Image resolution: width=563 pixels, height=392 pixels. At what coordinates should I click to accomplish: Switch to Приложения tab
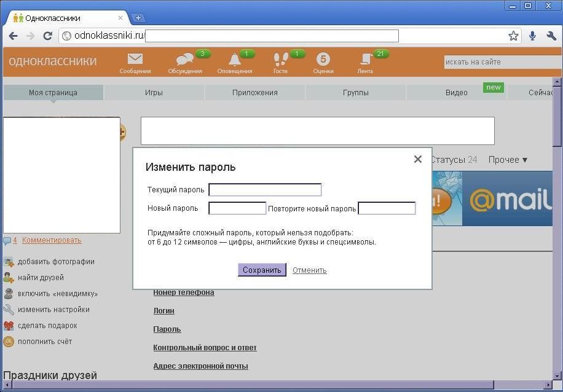(x=255, y=93)
